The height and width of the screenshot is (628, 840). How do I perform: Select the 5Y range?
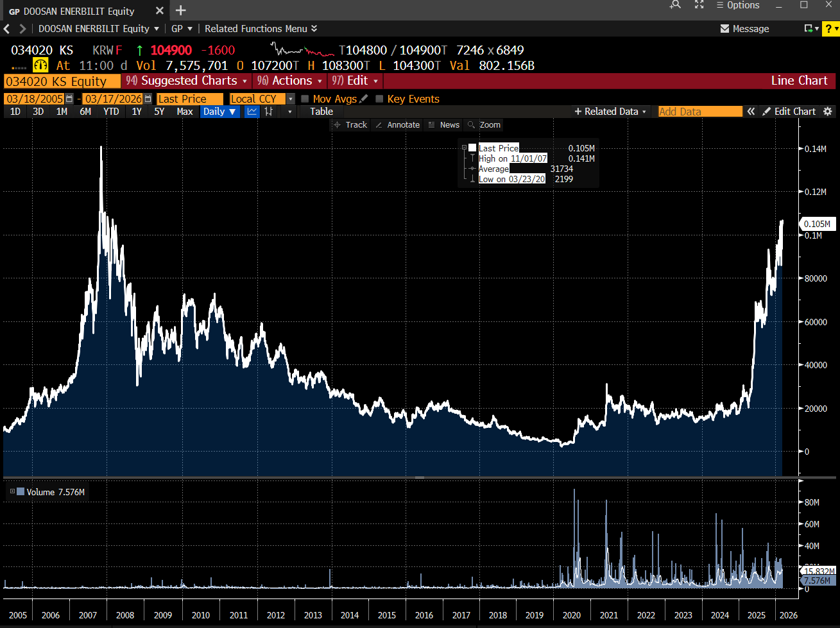tap(159, 112)
